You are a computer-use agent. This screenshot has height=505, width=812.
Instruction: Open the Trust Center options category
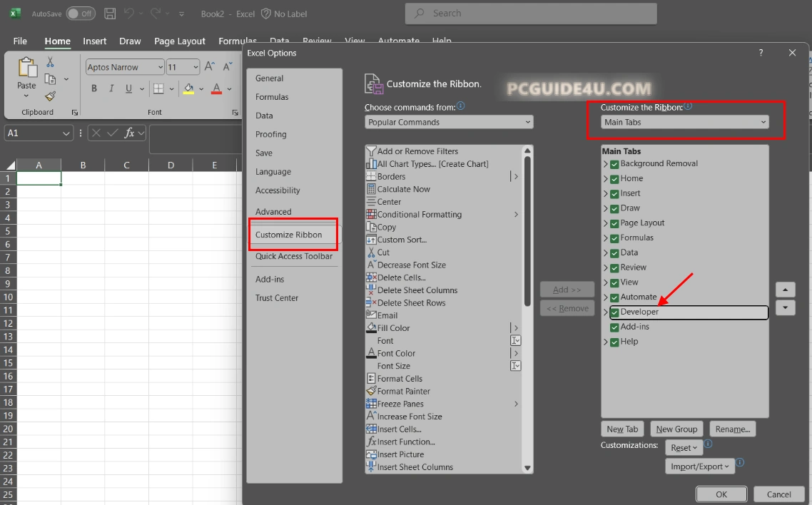[x=277, y=298]
